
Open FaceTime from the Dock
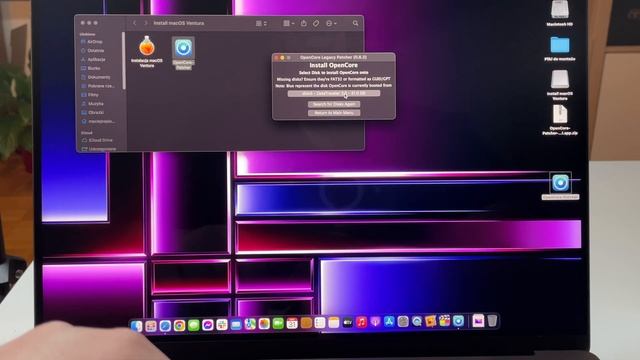point(278,324)
